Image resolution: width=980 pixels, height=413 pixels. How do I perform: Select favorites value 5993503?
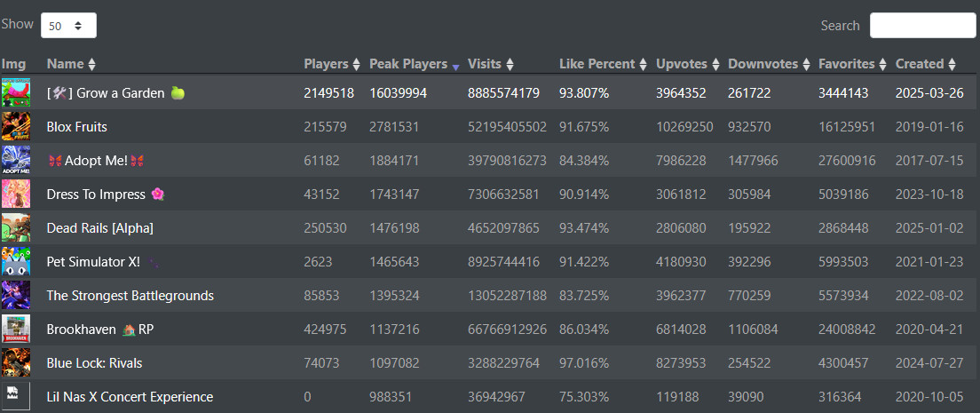tap(844, 262)
